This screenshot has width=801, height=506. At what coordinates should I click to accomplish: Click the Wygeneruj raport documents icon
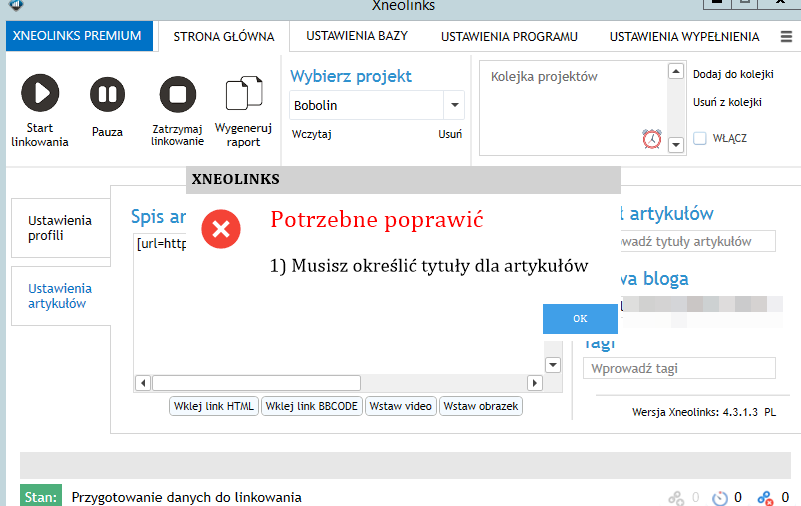[x=243, y=95]
